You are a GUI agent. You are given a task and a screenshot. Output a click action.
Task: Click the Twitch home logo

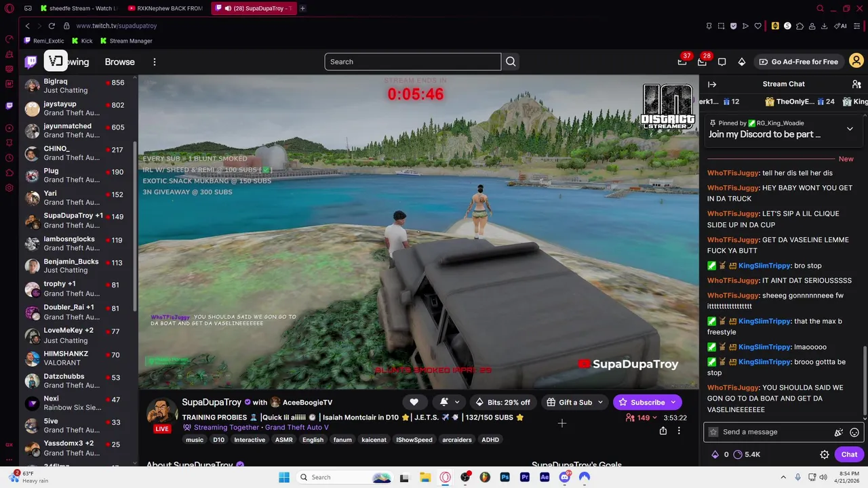point(31,62)
